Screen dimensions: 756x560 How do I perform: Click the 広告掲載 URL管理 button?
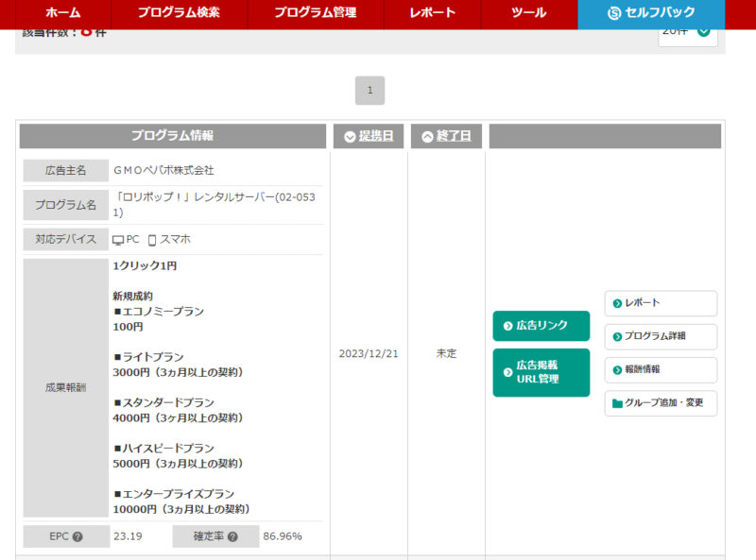pos(541,372)
